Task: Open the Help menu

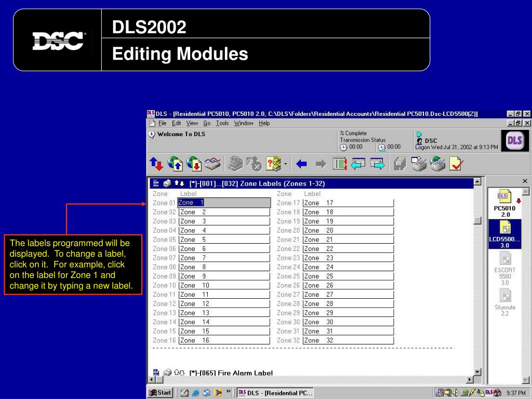Action: point(264,123)
